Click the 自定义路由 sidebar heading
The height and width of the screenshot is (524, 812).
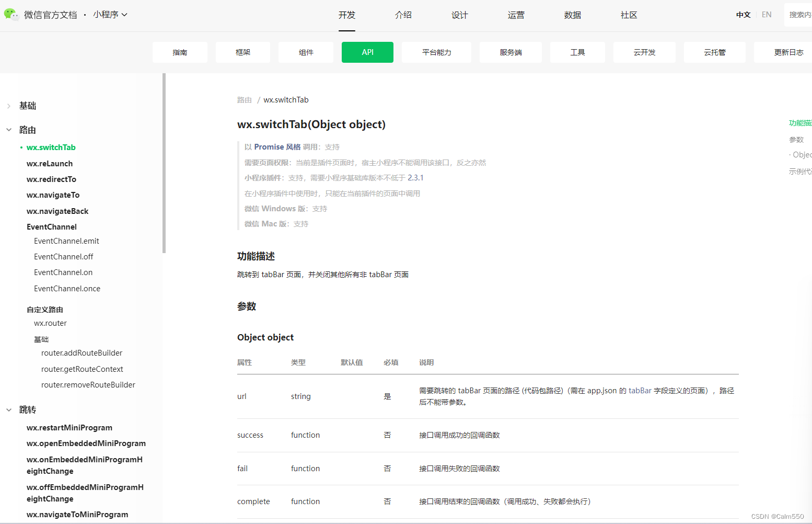click(45, 310)
